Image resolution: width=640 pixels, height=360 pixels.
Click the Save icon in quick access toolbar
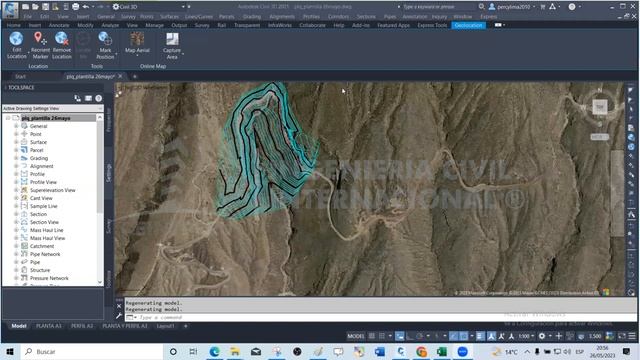45,7
